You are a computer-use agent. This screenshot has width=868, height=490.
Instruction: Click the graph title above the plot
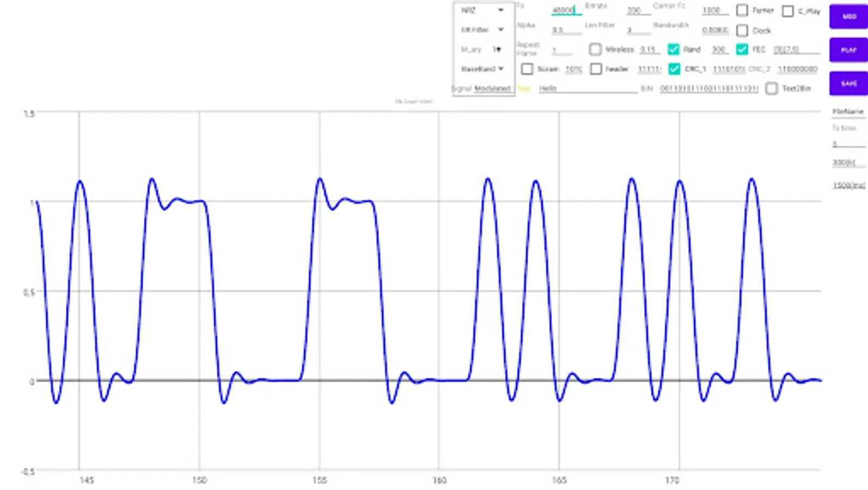pyautogui.click(x=414, y=101)
